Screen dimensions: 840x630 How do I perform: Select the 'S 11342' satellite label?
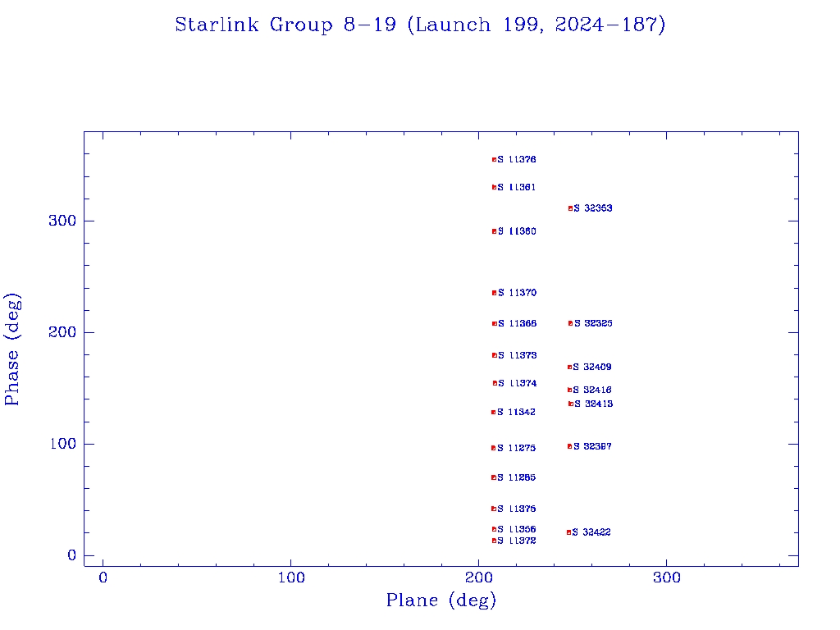click(516, 413)
